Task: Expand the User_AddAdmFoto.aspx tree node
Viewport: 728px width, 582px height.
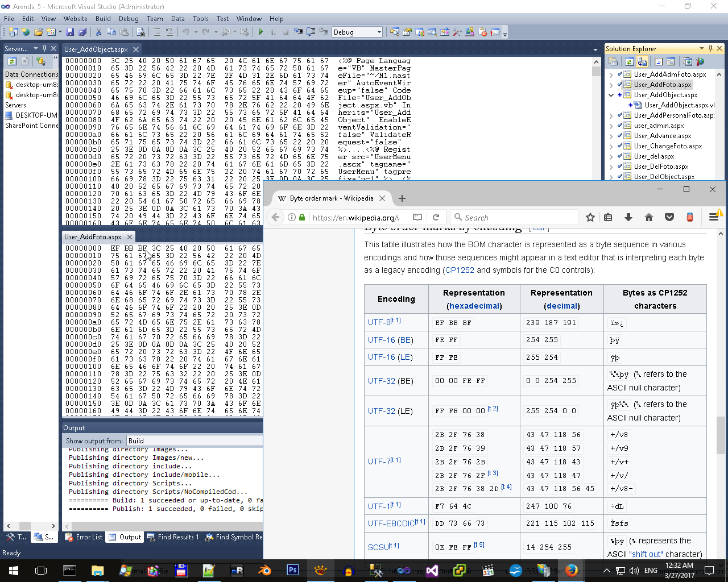Action: click(x=611, y=74)
